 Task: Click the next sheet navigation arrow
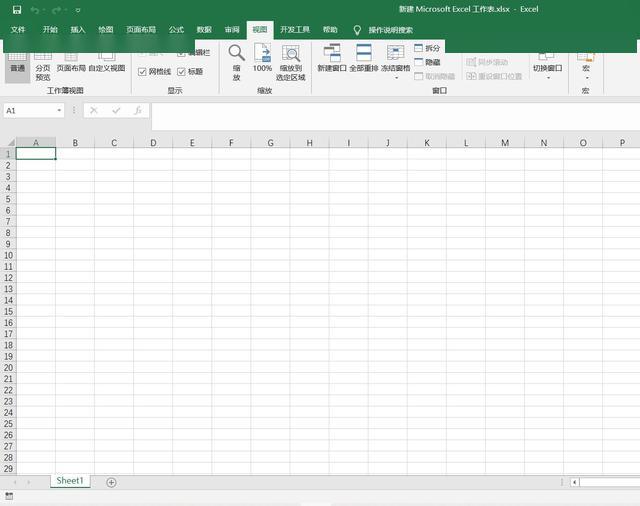click(x=29, y=482)
